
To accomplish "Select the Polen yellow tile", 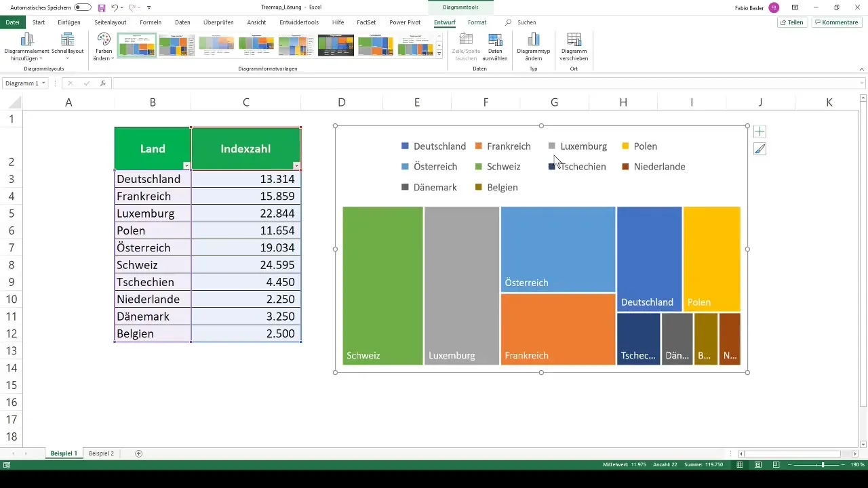I will [711, 259].
